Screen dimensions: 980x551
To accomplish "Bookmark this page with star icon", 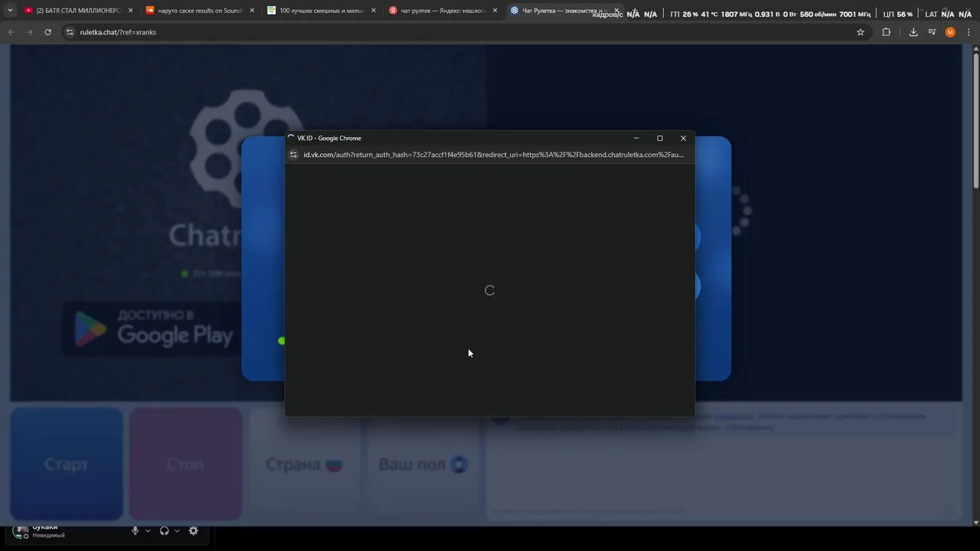I will (861, 32).
